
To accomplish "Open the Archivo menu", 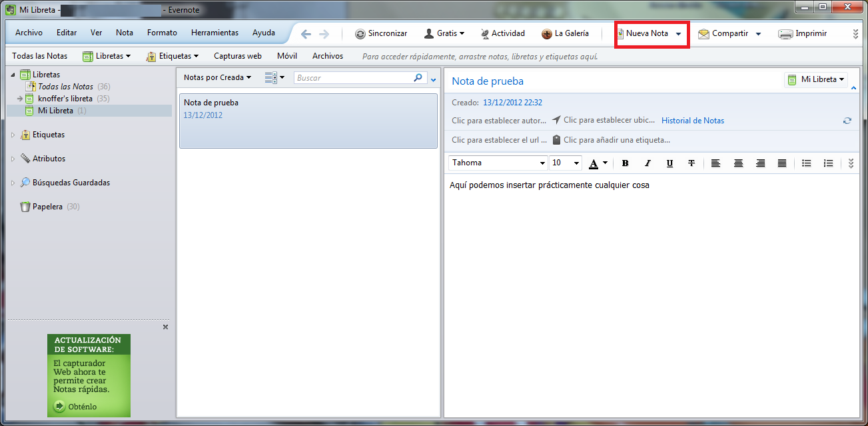I will point(29,33).
